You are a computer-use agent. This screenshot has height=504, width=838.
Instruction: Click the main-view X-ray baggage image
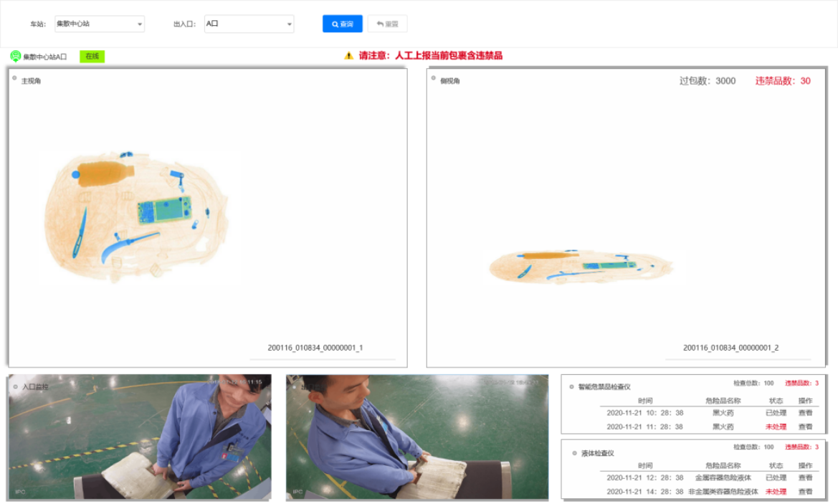click(135, 217)
